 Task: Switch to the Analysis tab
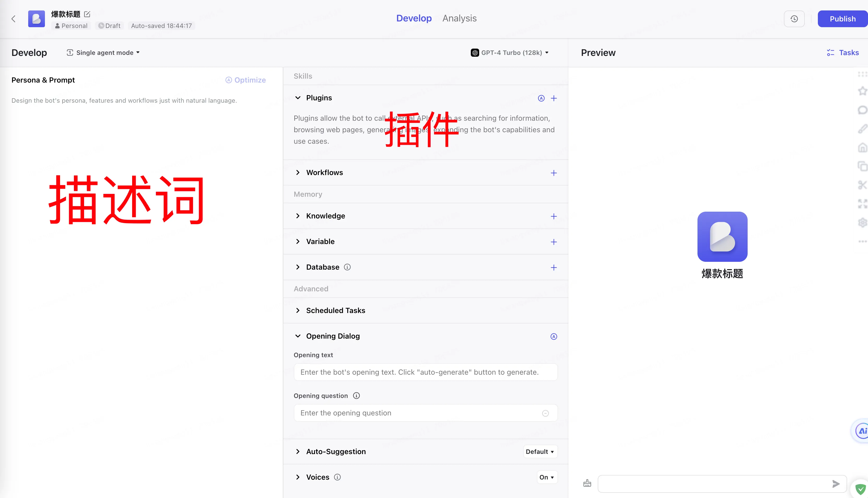[459, 19]
